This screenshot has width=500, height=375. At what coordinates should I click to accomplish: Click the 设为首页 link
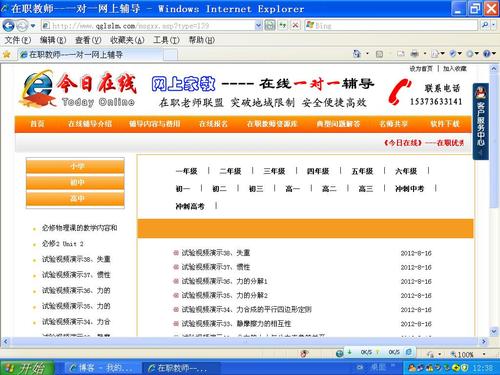tap(421, 69)
